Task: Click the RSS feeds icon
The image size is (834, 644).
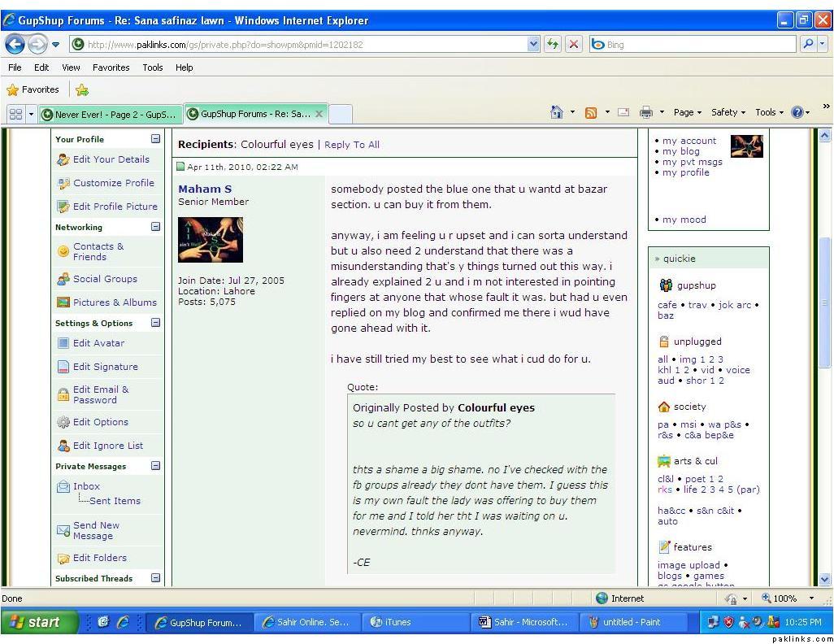Action: tap(591, 113)
